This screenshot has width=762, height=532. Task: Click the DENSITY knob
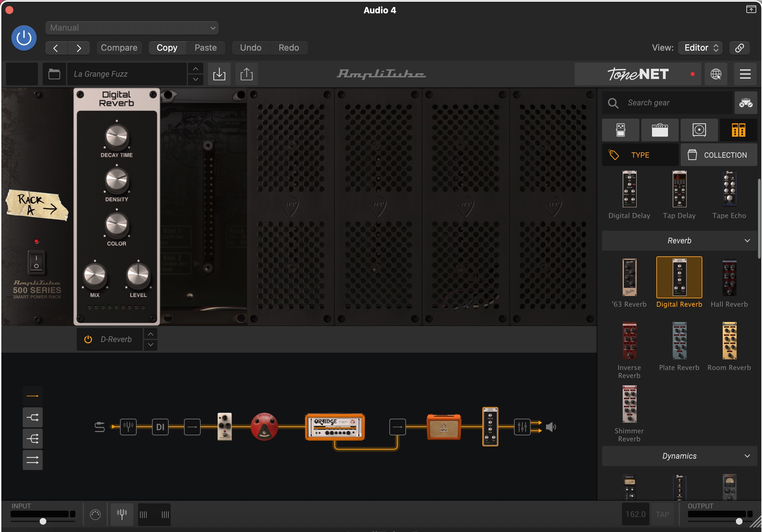[x=117, y=181]
